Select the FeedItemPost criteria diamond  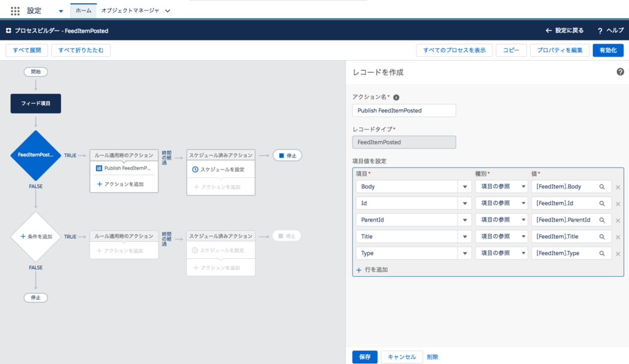(x=36, y=155)
